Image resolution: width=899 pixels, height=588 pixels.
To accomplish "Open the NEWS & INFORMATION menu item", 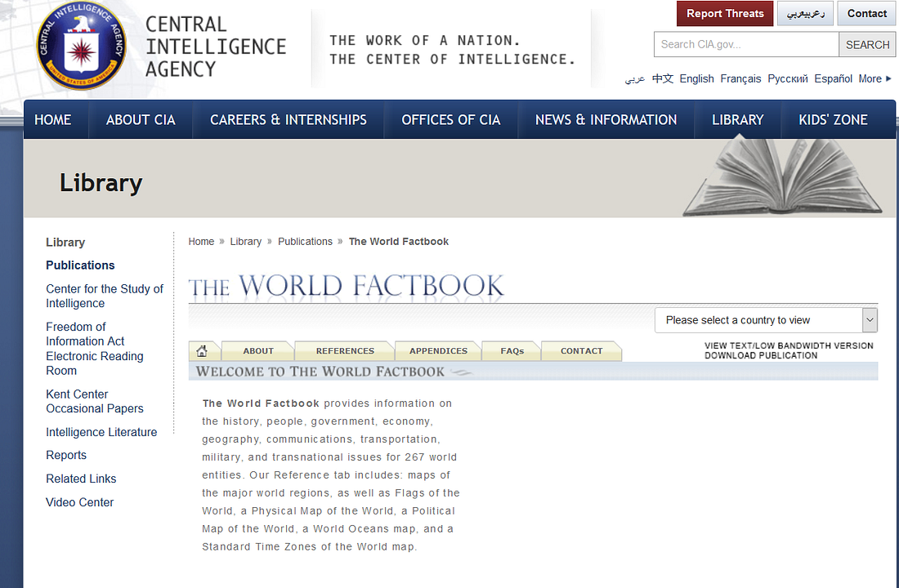I will click(x=606, y=119).
